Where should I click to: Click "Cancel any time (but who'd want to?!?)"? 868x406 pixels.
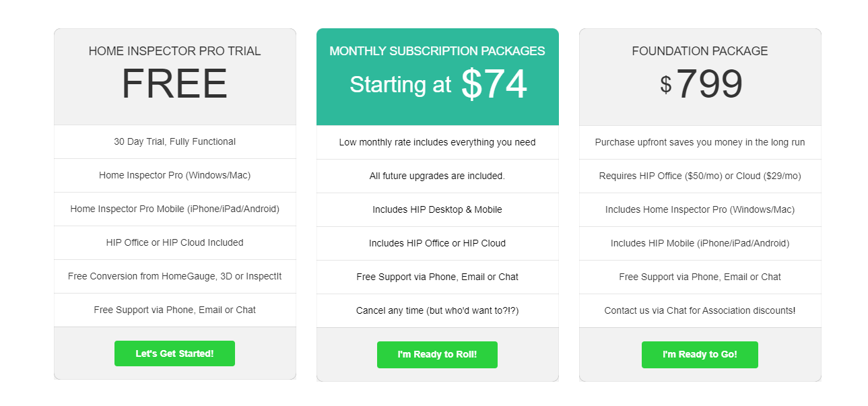point(437,310)
